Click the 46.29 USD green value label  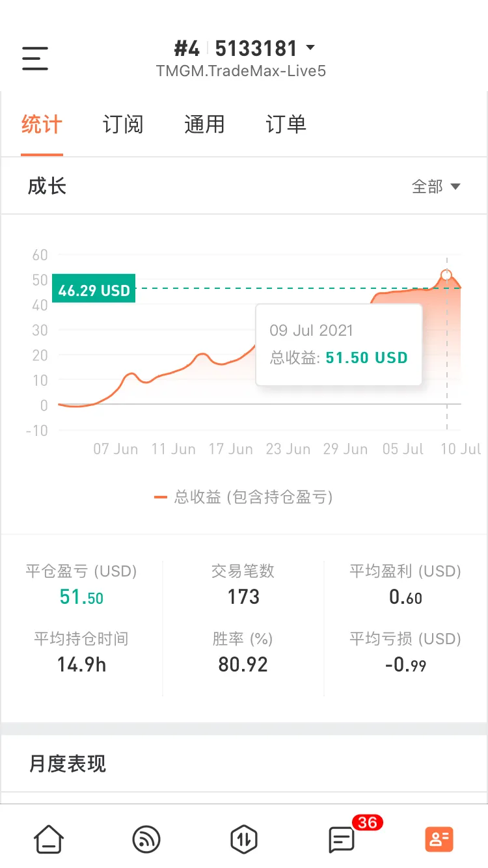pos(94,291)
